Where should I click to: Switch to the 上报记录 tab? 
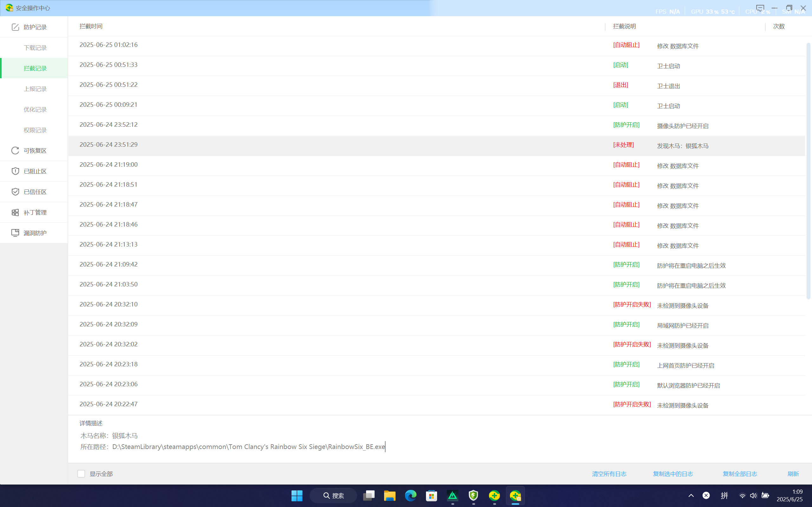tap(35, 89)
